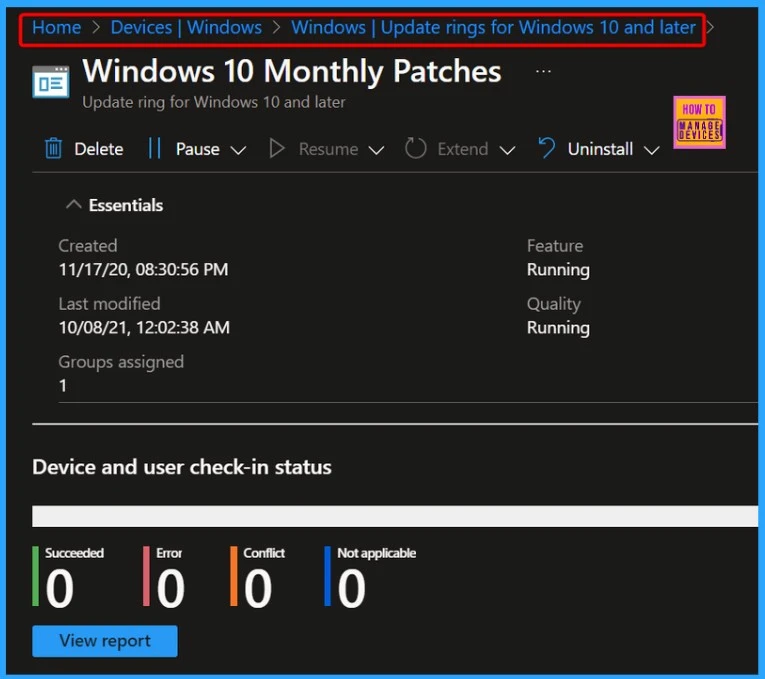
Task: Click the green Succeeded status bar
Action: click(35, 576)
